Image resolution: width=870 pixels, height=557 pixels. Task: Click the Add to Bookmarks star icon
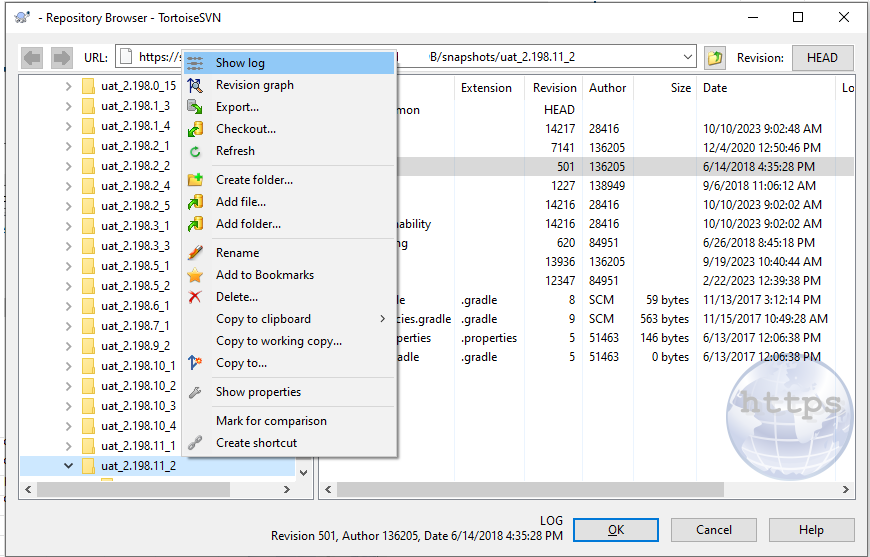click(195, 275)
